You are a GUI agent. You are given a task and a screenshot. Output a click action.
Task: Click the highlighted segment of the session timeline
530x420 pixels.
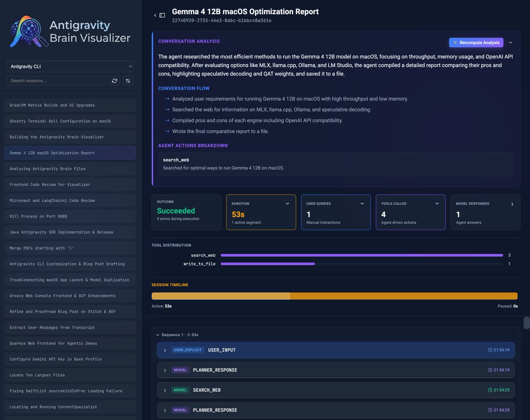221,296
